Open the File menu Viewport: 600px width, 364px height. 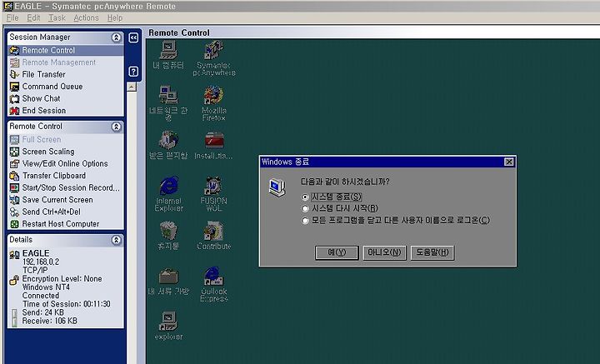tap(12, 18)
